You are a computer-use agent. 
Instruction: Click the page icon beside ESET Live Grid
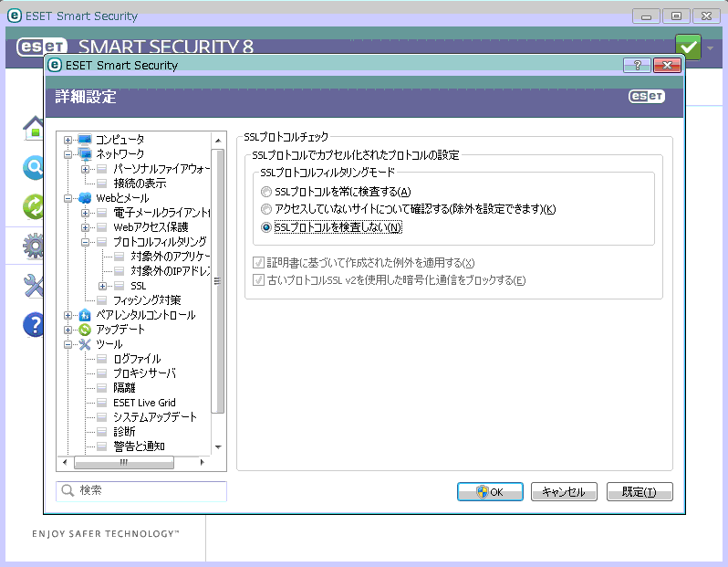pos(101,403)
